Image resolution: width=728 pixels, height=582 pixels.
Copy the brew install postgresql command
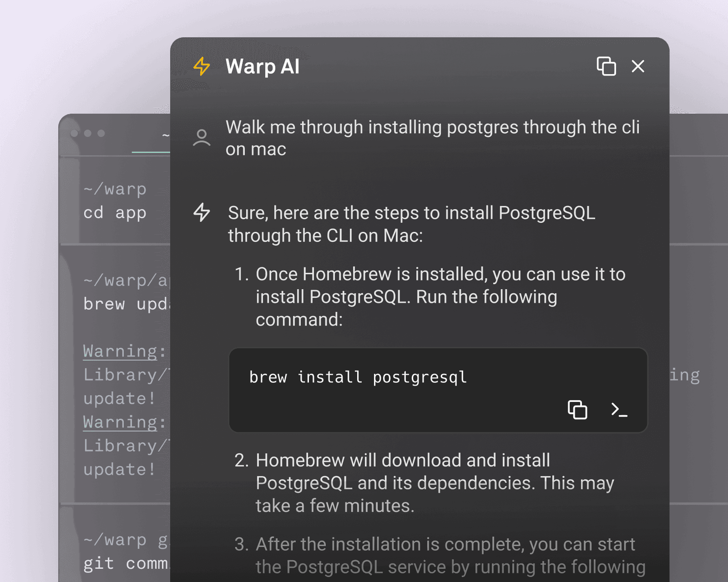(x=577, y=409)
